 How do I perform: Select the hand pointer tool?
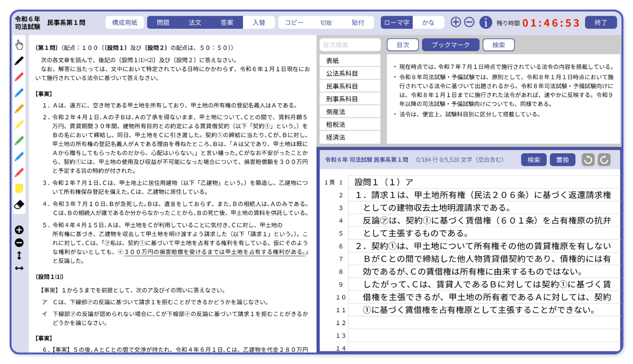pyautogui.click(x=19, y=45)
